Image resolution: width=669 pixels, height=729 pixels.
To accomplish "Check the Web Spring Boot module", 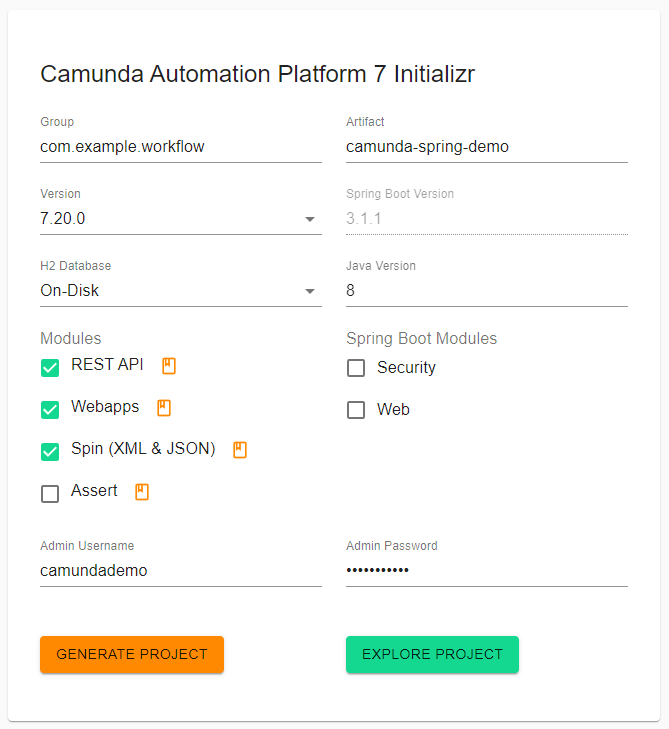I will coord(356,410).
